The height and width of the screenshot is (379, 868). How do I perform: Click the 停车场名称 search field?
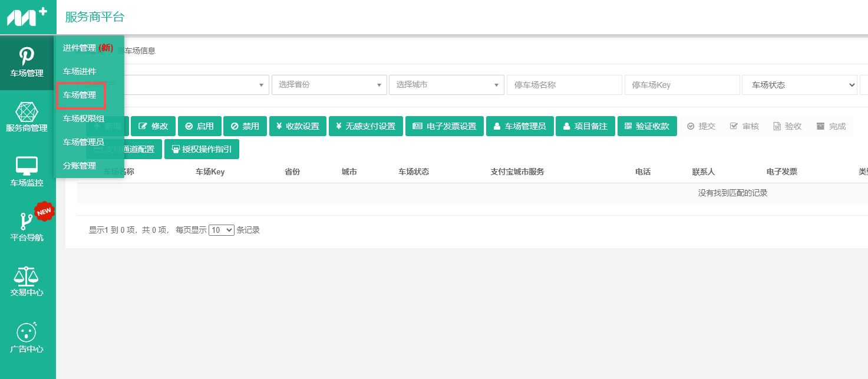tap(565, 85)
